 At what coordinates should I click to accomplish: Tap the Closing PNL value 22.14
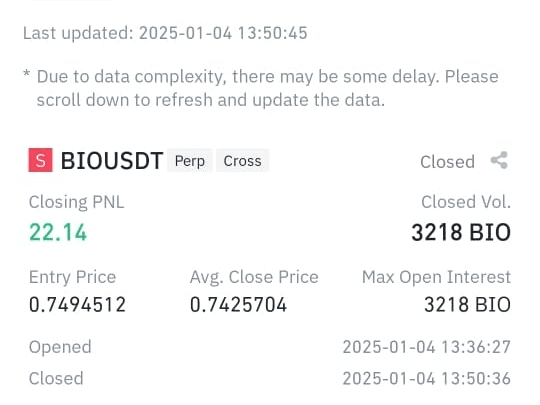click(x=58, y=232)
